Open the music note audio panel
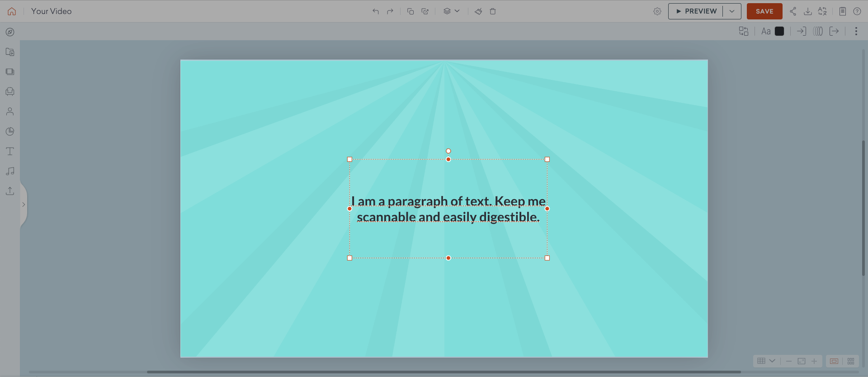Viewport: 868px width, 377px height. coord(10,171)
